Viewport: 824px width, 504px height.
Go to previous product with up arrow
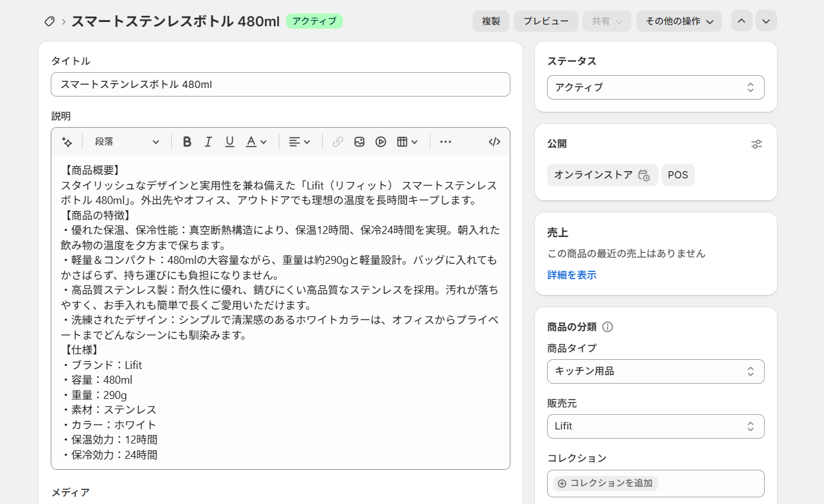click(741, 21)
